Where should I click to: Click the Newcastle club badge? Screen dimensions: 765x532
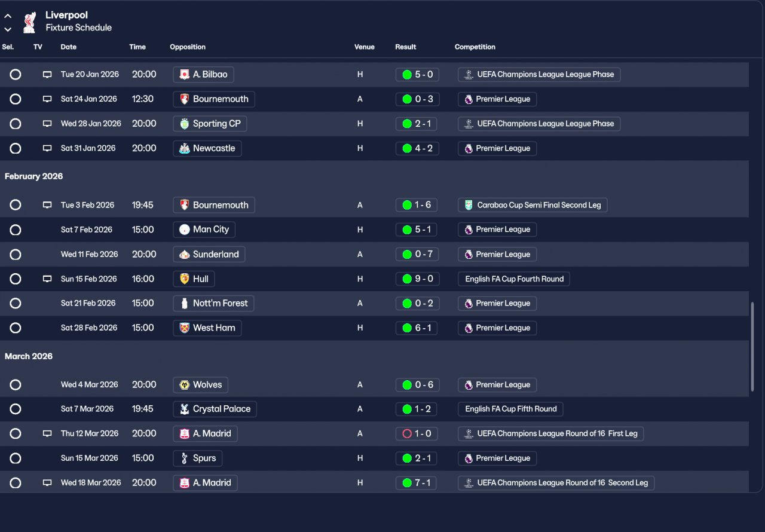pos(185,148)
